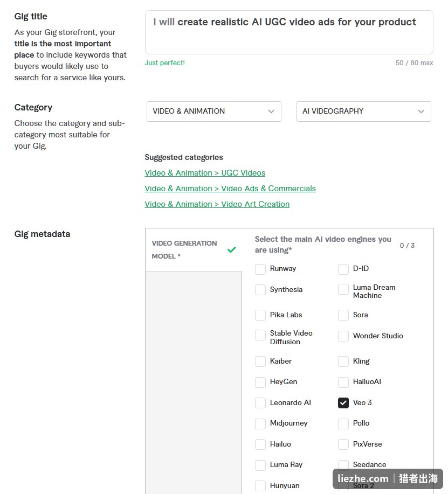Choose the Video Ads & Commercials suggestion
The image size is (448, 494).
[230, 189]
